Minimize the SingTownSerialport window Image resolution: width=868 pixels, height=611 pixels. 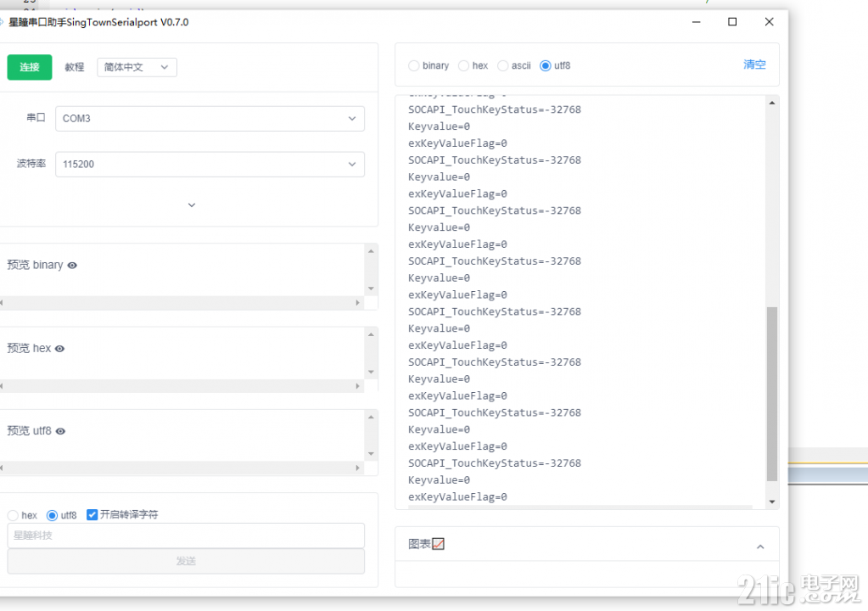point(697,21)
